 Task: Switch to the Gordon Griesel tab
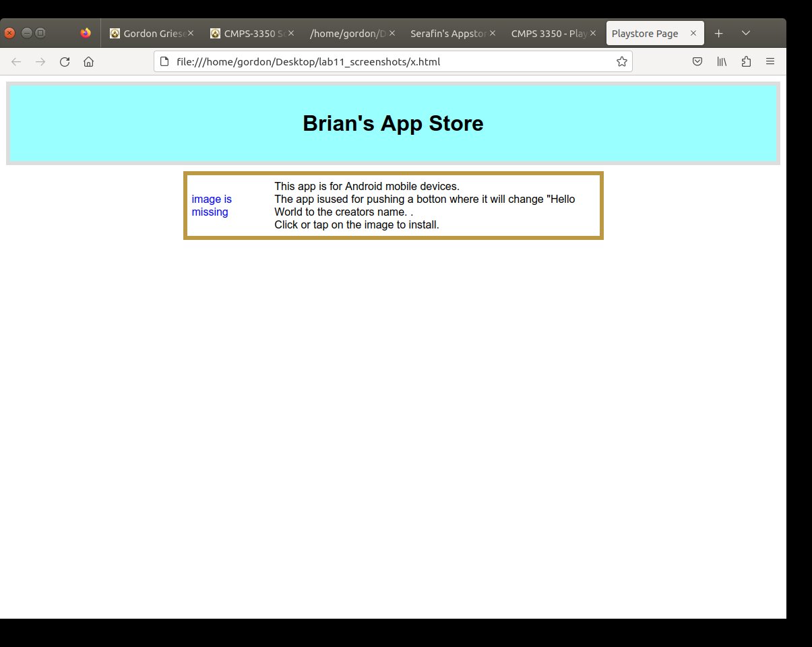148,33
